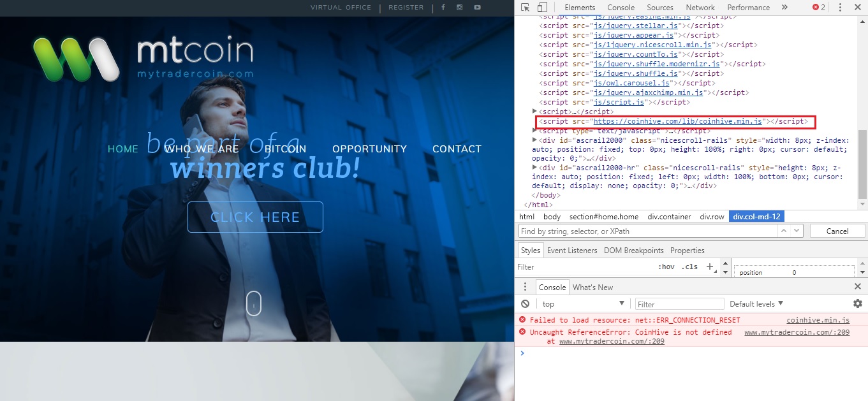Open the Properties tab
This screenshot has height=401, width=868.
(x=688, y=251)
